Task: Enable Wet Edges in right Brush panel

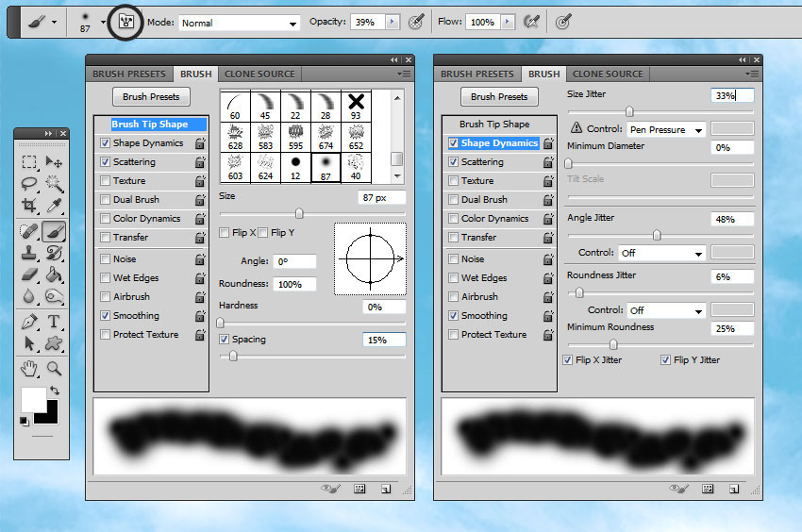Action: click(453, 277)
